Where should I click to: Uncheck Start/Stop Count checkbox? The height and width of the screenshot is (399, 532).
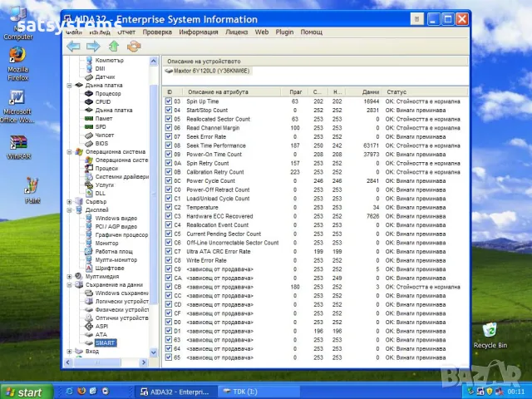(x=169, y=110)
